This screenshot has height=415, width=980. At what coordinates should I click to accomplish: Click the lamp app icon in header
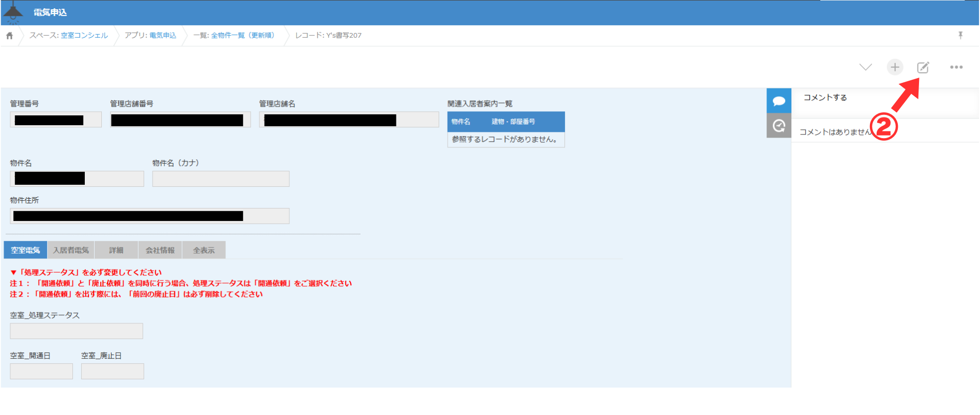13,12
